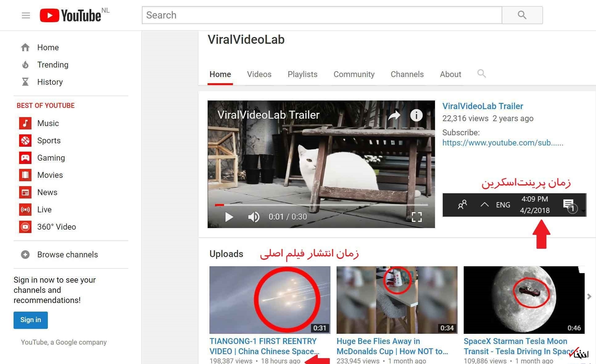Open Gaming in Best of YouTube
596x364 pixels.
(51, 158)
